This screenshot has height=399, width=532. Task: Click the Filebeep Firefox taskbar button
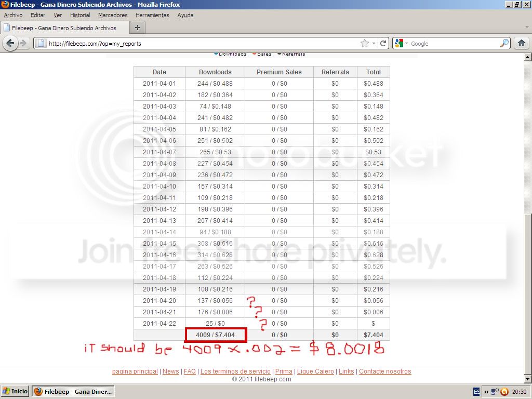(x=73, y=392)
